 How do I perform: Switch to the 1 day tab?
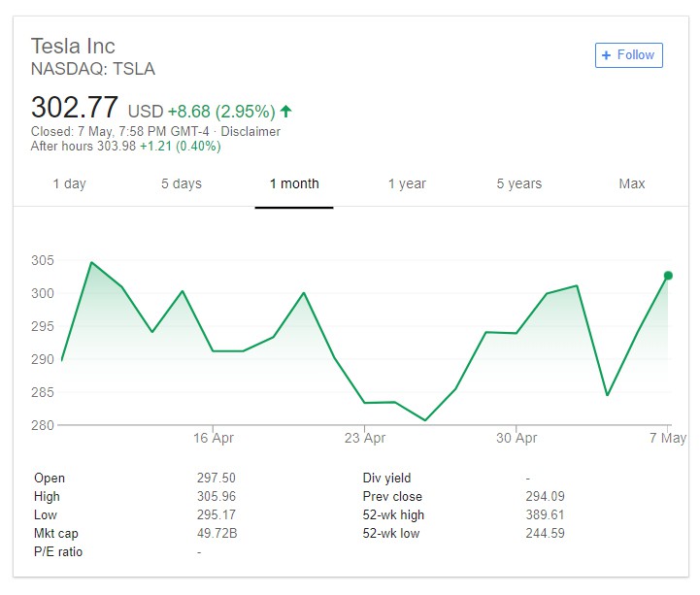click(x=69, y=184)
